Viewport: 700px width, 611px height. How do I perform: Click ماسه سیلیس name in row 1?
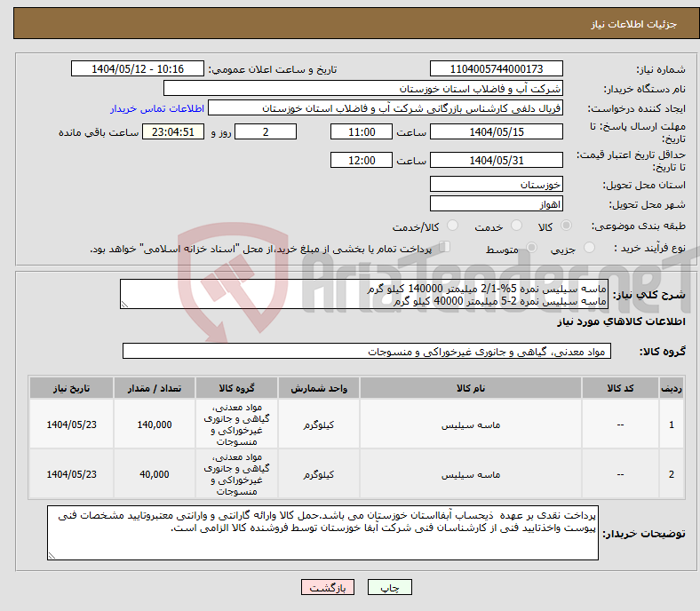click(471, 425)
